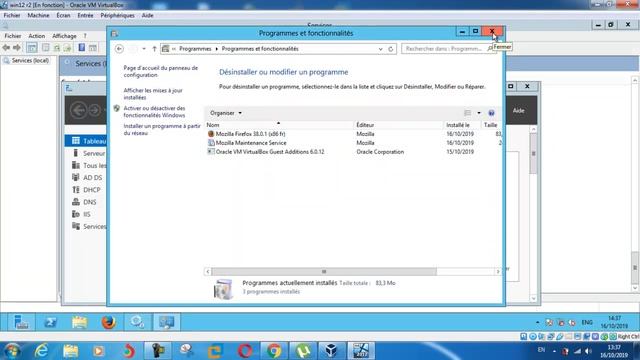Screen dimensions: 640x360
Task: Click host volume speaker icon in tray
Action: coord(589,351)
